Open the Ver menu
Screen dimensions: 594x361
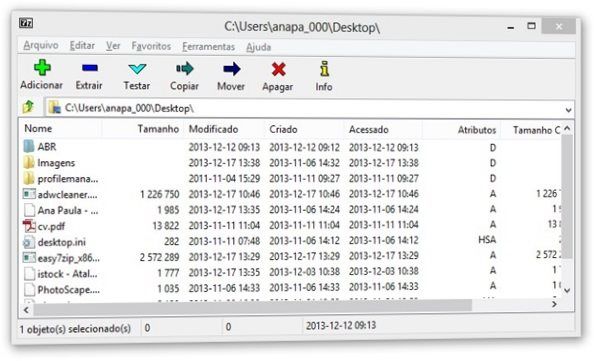tap(113, 46)
